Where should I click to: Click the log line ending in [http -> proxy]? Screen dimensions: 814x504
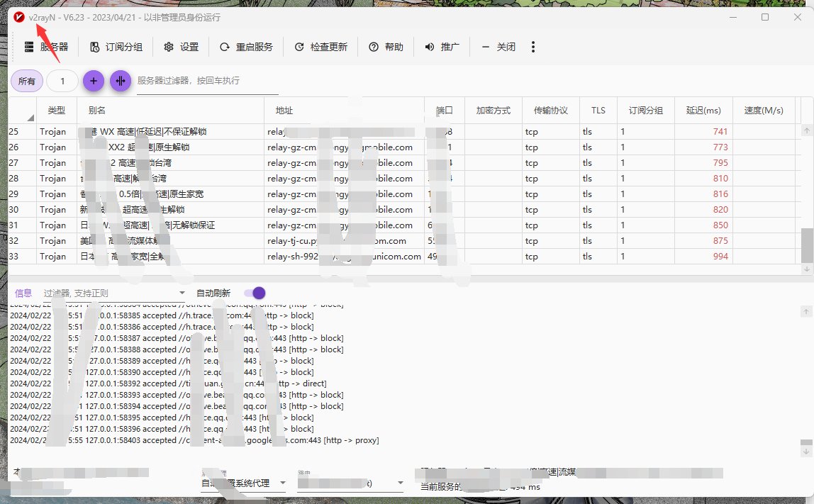(195, 440)
